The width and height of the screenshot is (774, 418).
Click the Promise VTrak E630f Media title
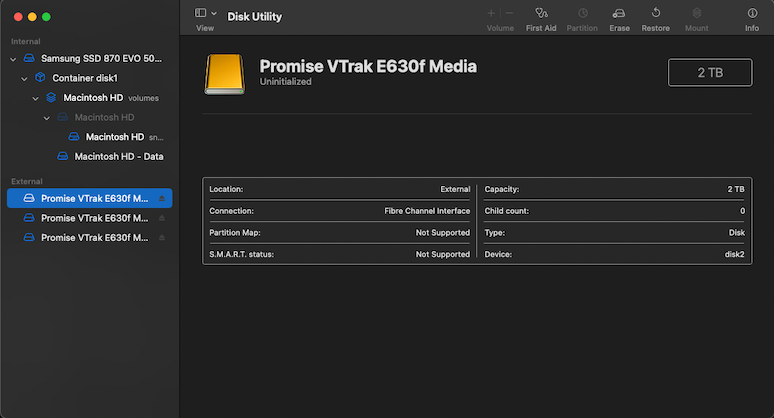point(368,66)
